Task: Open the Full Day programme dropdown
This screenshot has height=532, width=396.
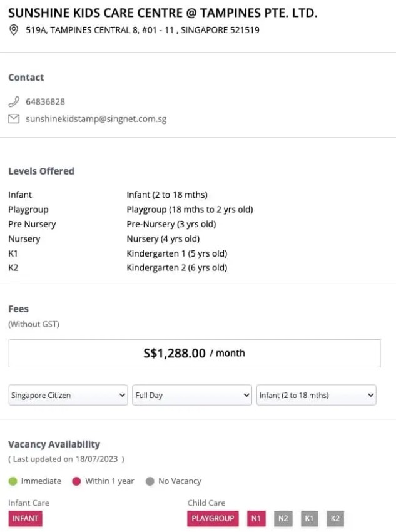Action: (192, 395)
